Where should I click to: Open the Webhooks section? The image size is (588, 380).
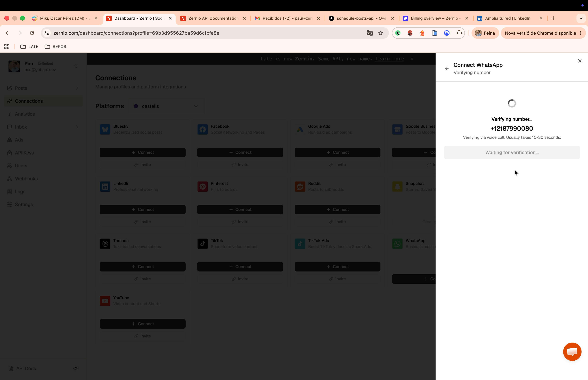(x=26, y=178)
